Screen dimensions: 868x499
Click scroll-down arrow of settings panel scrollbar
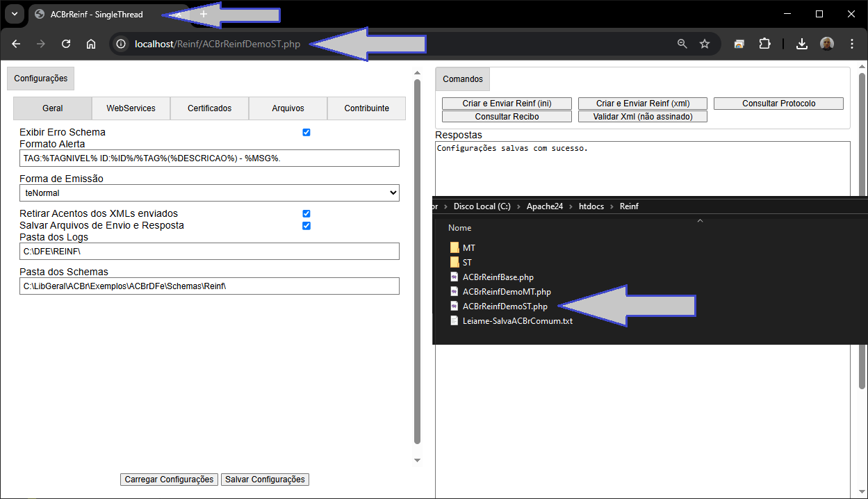coord(418,460)
